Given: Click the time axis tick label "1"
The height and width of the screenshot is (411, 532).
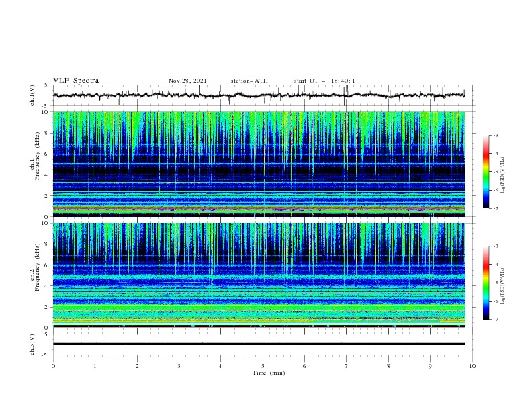Looking at the screenshot, I should 95,366.
